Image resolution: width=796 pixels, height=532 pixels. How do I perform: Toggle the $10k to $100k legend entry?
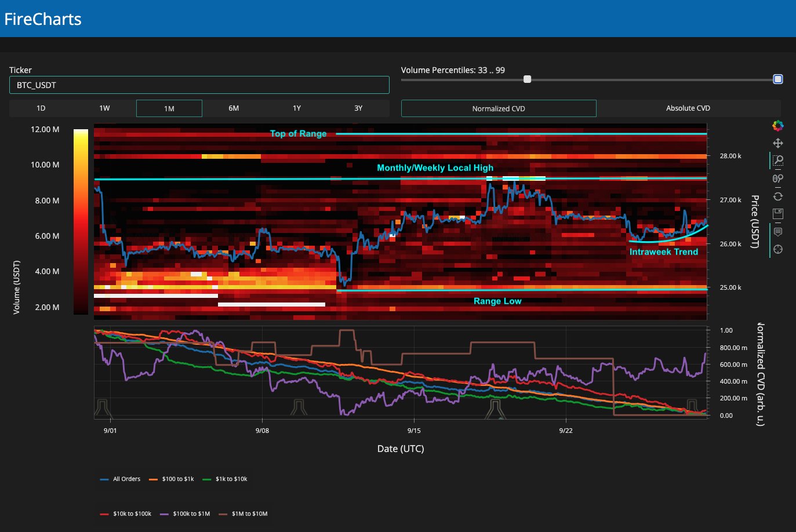pyautogui.click(x=125, y=514)
